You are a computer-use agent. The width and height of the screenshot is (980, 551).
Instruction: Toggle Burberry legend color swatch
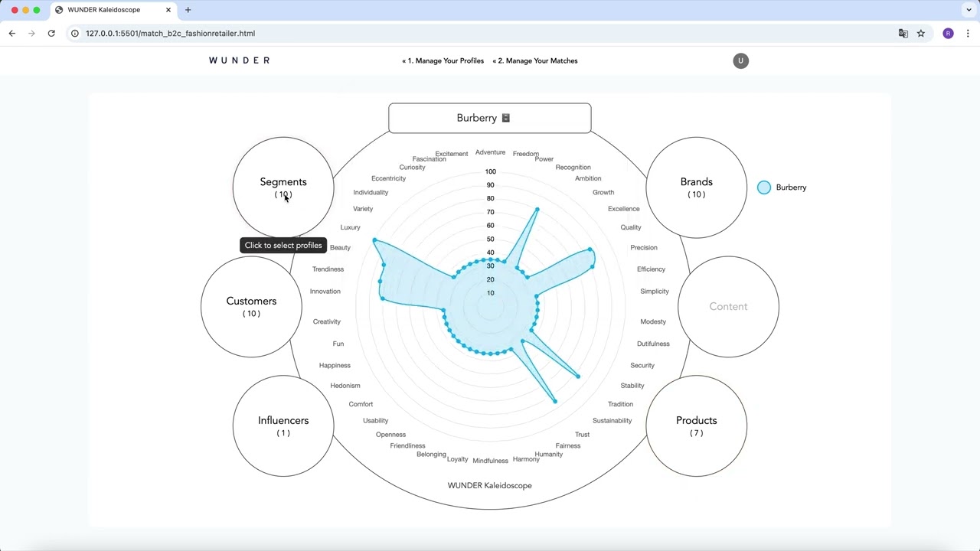[x=764, y=187]
